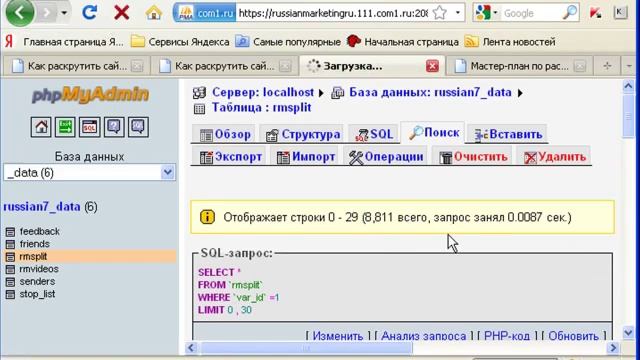640x360 pixels.
Task: Switch to first Как раскрутить сайт tab
Action: (x=76, y=66)
